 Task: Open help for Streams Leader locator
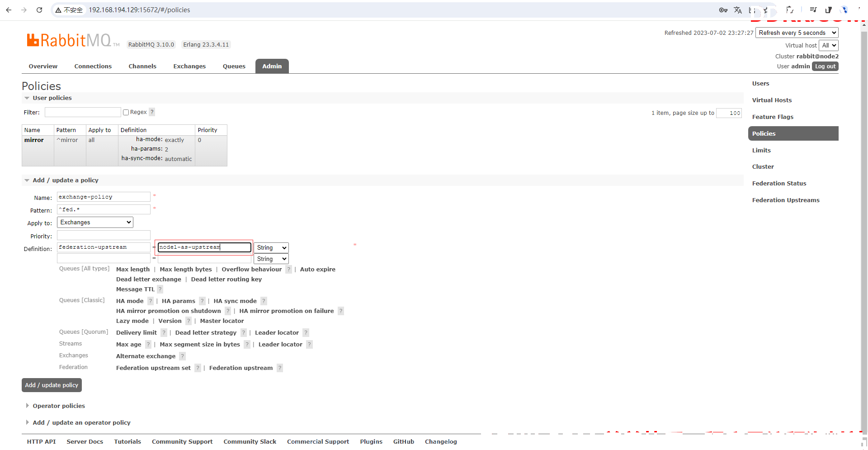point(310,344)
